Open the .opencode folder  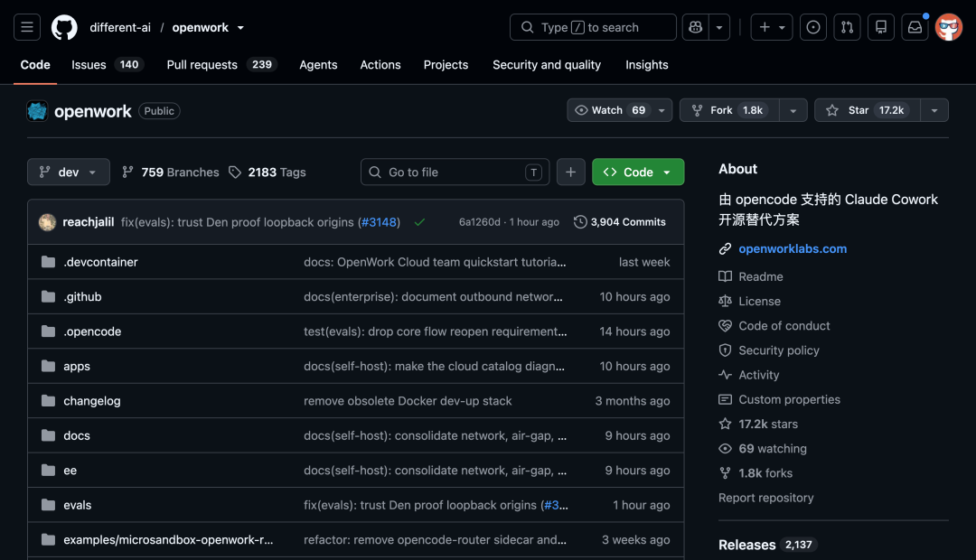[92, 331]
